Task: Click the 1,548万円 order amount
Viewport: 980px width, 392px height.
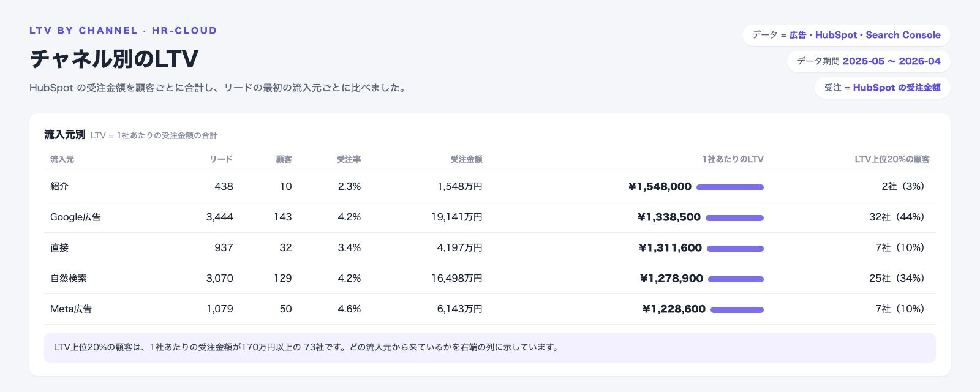Action: coord(460,186)
